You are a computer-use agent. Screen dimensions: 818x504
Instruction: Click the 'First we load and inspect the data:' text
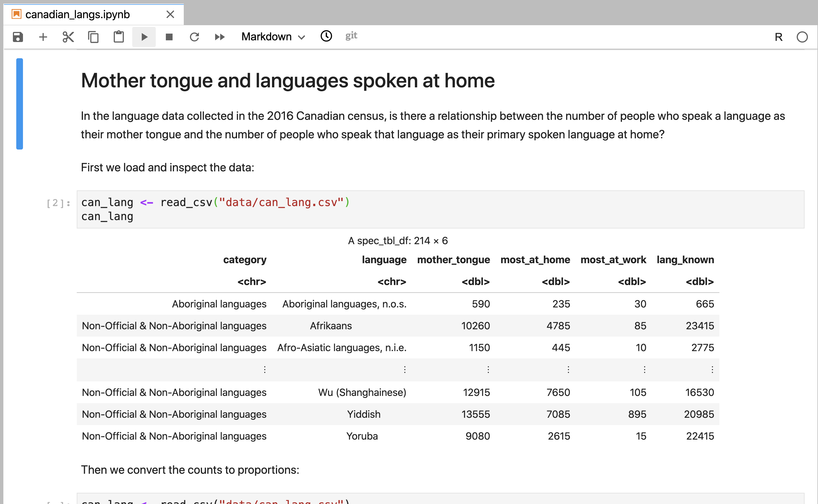168,167
